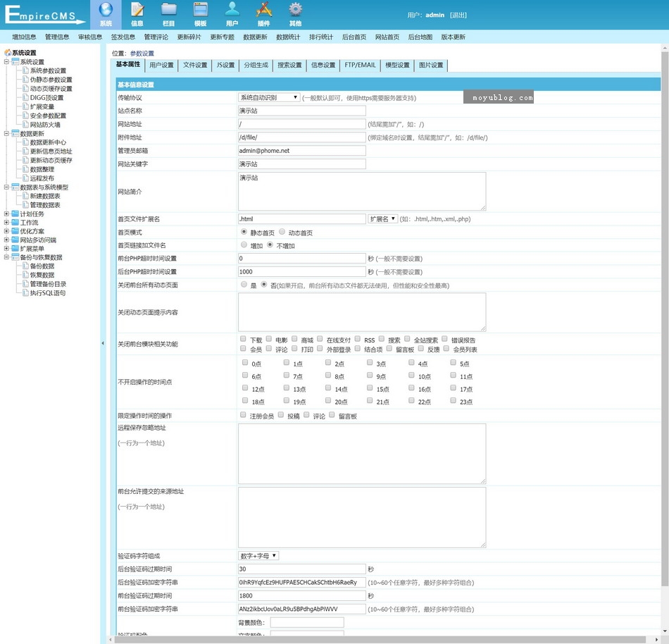Open the 插件 tools icon
This screenshot has width=669, height=644.
coord(263,9)
